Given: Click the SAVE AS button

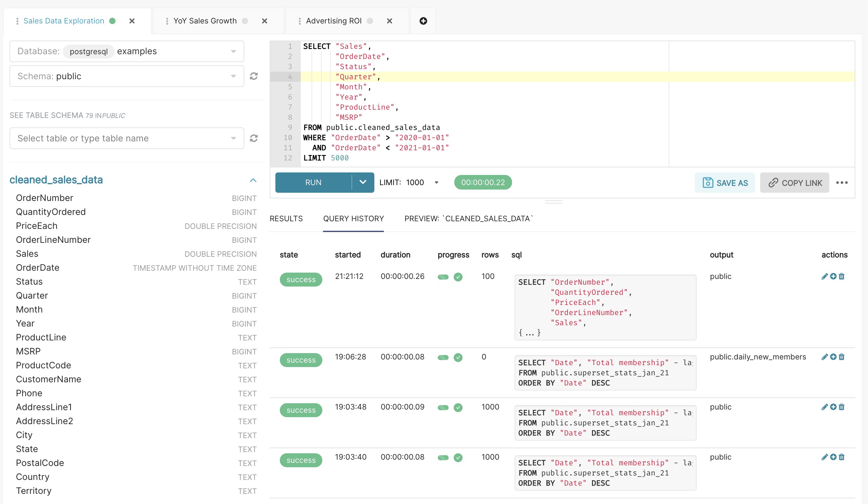Looking at the screenshot, I should [x=724, y=183].
